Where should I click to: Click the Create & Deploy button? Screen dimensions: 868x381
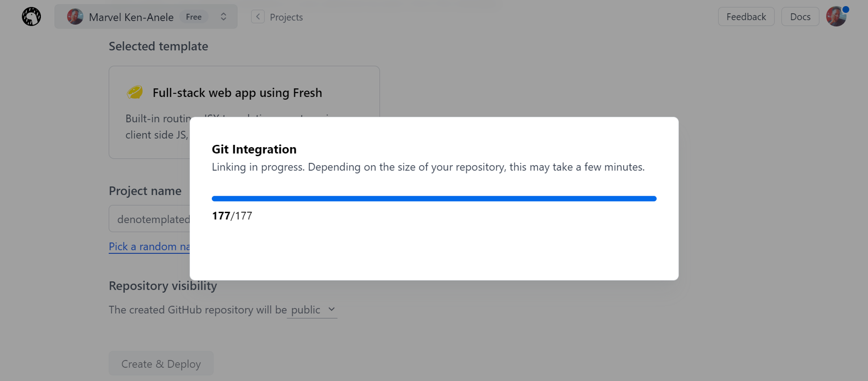click(x=161, y=364)
